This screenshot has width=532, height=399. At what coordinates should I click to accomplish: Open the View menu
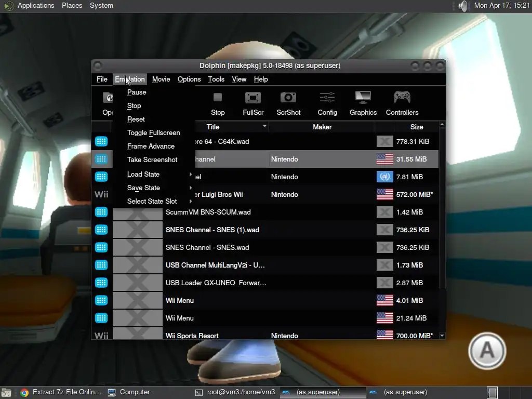pyautogui.click(x=239, y=79)
